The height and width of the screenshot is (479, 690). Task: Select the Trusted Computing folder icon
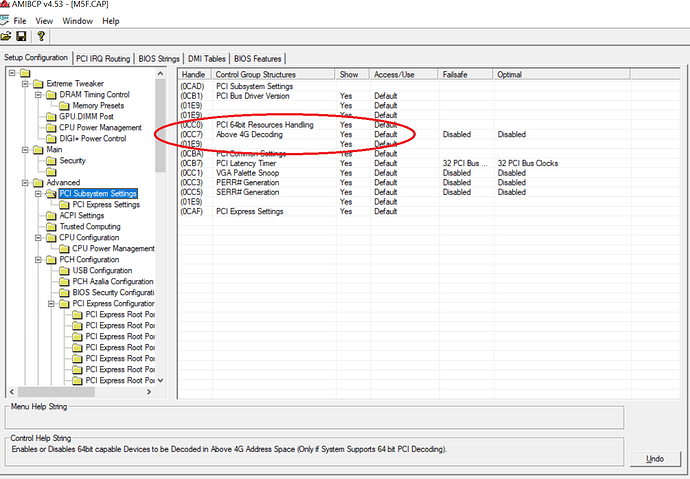(x=51, y=227)
